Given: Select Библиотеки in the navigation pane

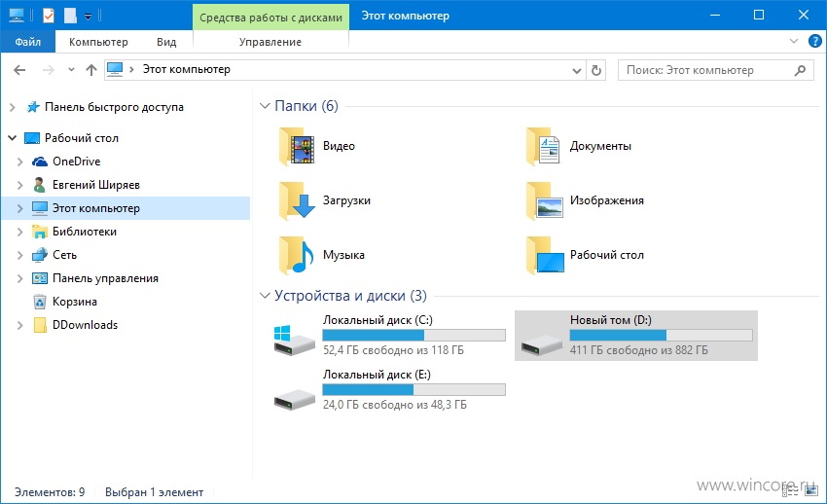Looking at the screenshot, I should (x=85, y=232).
